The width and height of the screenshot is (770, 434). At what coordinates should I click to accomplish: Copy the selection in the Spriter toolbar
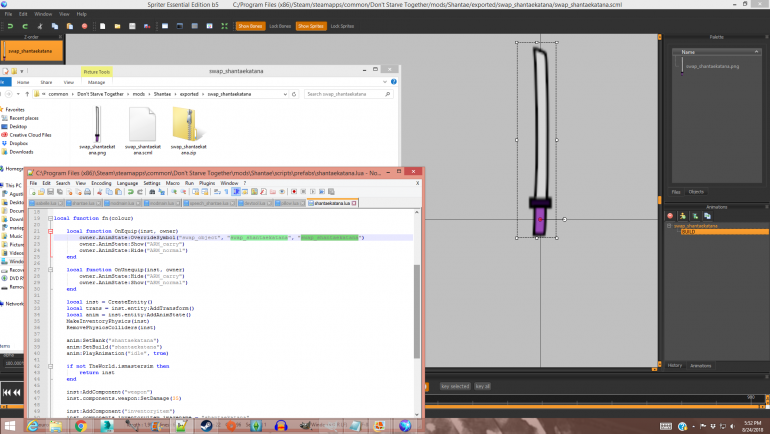55,26
